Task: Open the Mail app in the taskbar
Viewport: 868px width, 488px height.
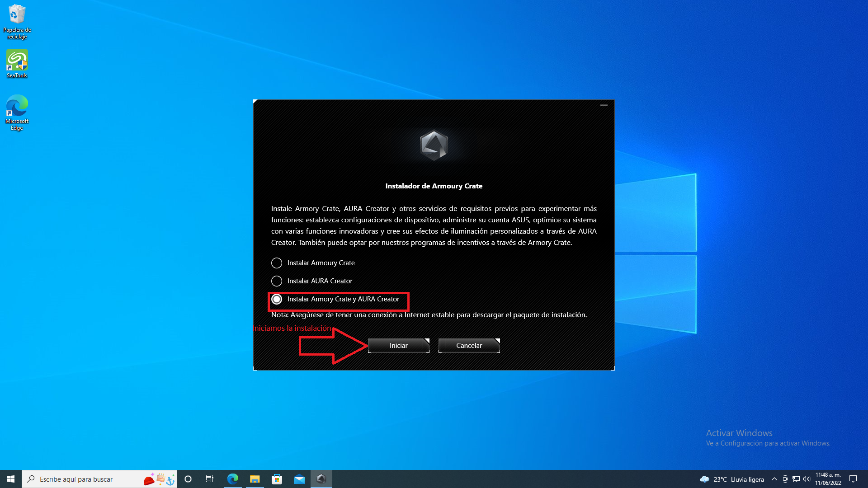Action: (x=299, y=479)
